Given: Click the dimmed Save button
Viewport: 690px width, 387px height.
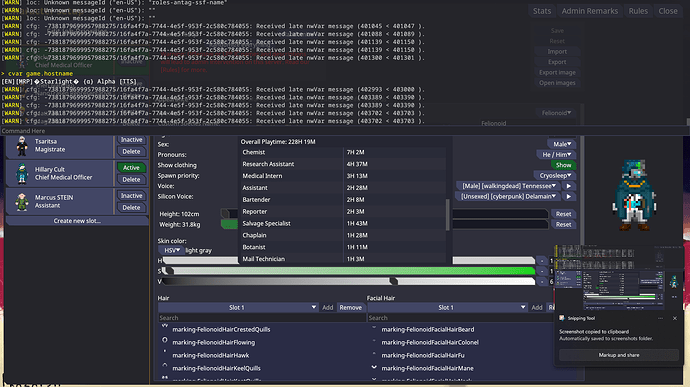Looking at the screenshot, I should click(x=557, y=31).
